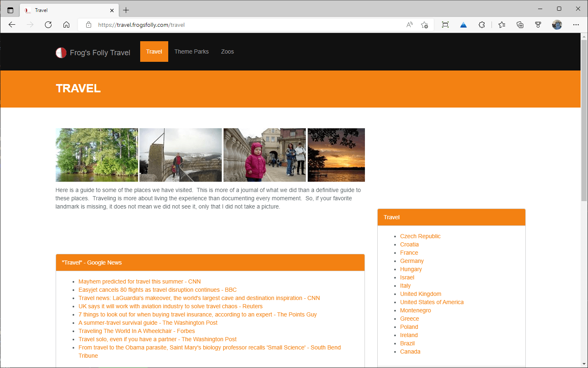Open the Montenegro travel link
Viewport: 588px width, 368px height.
pos(415,310)
